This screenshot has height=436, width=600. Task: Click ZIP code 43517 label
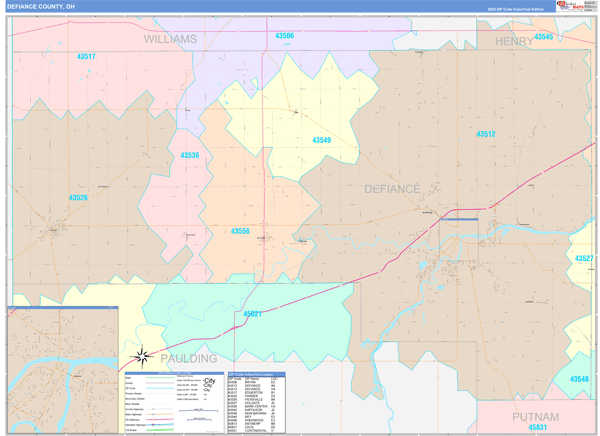pyautogui.click(x=86, y=57)
